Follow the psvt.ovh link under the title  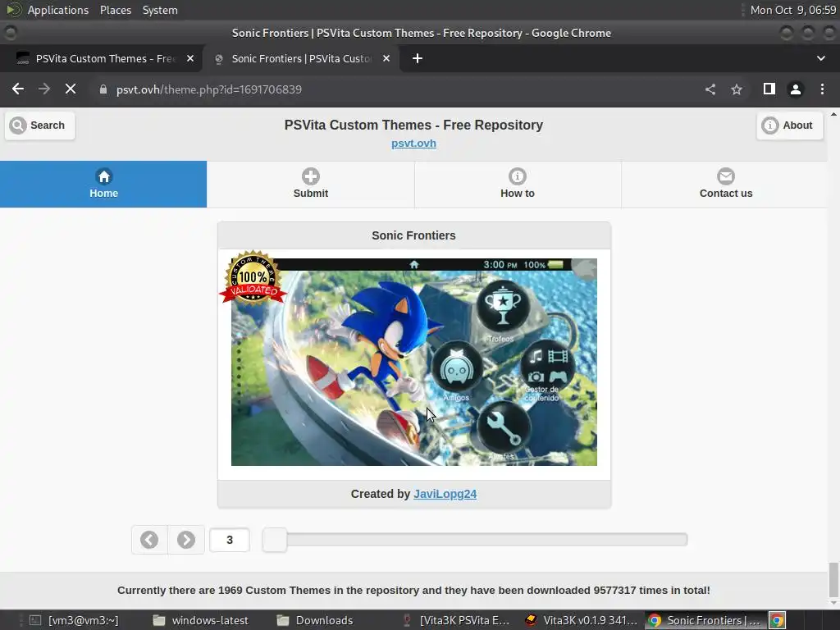(x=413, y=144)
